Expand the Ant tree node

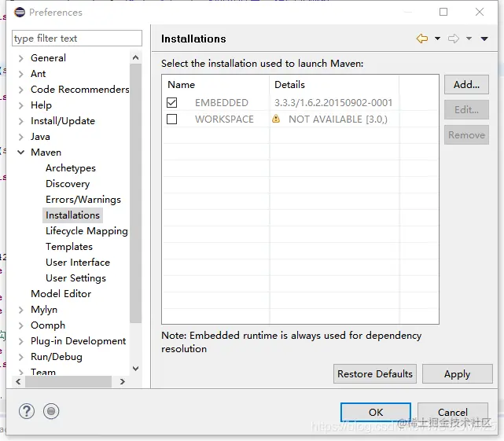21,74
